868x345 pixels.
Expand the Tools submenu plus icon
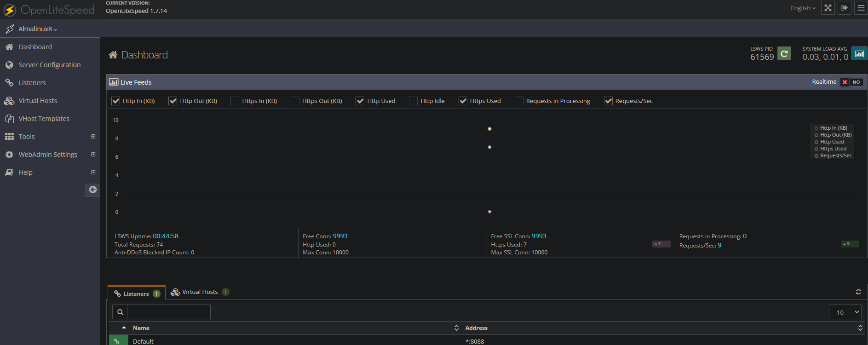[x=93, y=137]
